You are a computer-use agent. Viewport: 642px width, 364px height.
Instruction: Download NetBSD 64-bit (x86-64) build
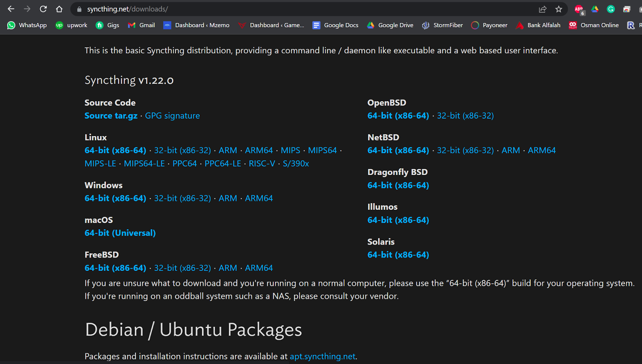pyautogui.click(x=398, y=150)
